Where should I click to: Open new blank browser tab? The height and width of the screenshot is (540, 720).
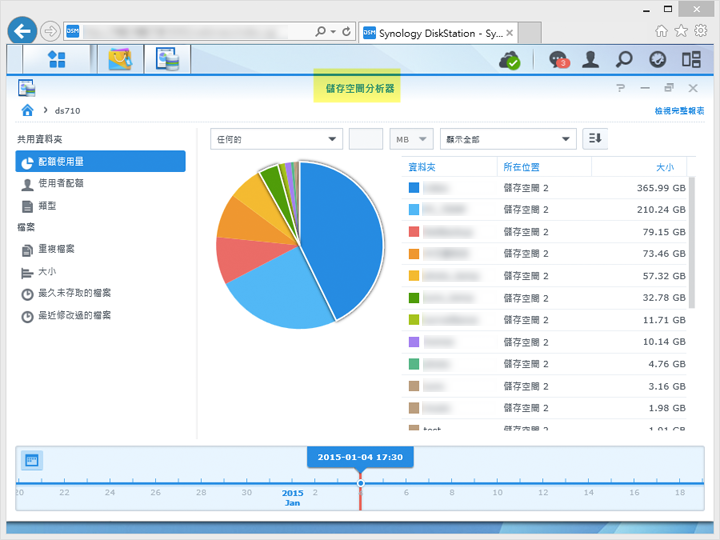coord(530,33)
